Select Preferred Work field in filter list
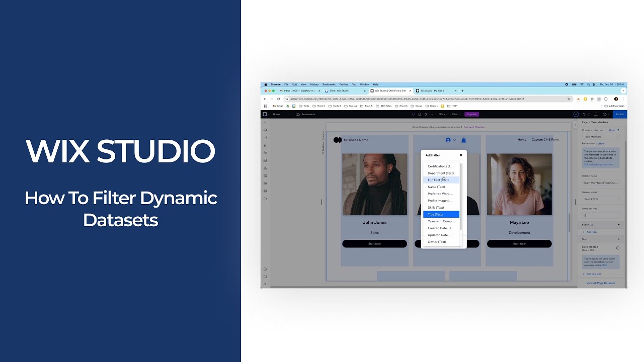This screenshot has height=362, width=644. click(x=441, y=194)
